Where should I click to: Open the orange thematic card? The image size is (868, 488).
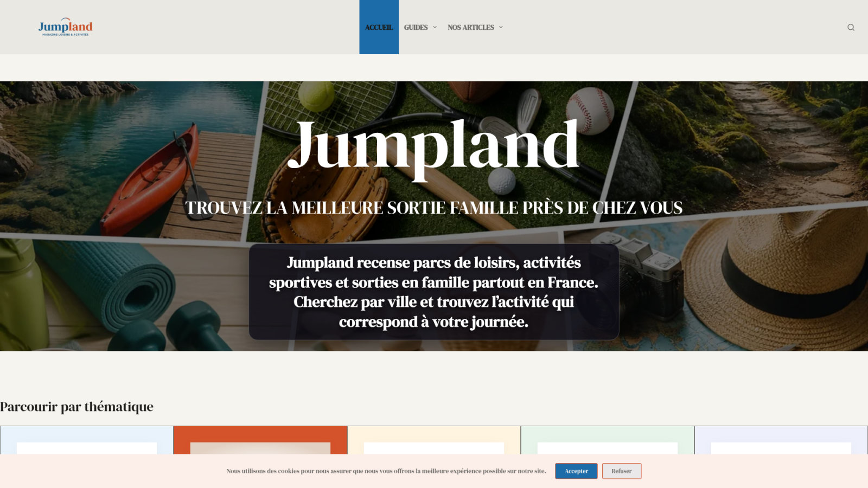260,440
